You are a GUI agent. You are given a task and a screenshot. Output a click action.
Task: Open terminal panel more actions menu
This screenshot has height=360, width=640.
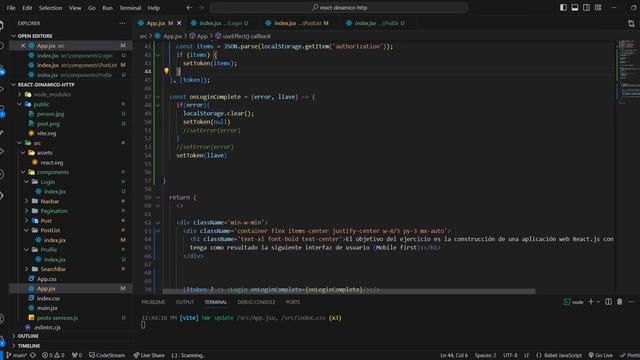tap(631, 302)
